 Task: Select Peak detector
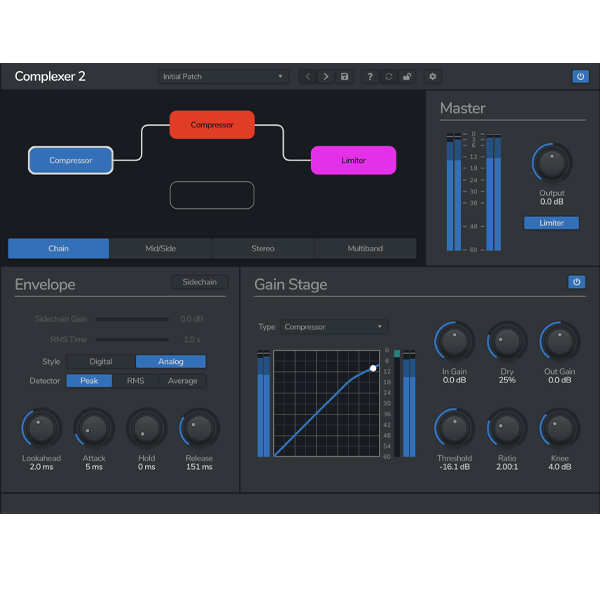[x=89, y=381]
